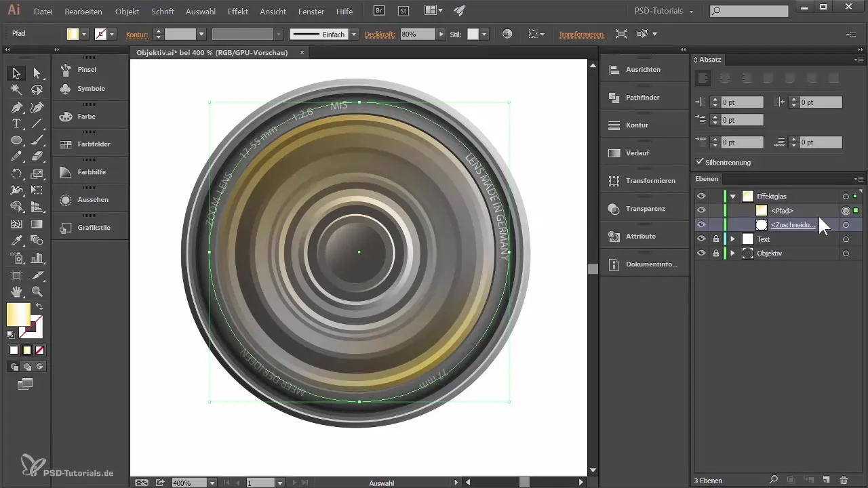
Task: Select the Rotate tool
Action: 16,174
